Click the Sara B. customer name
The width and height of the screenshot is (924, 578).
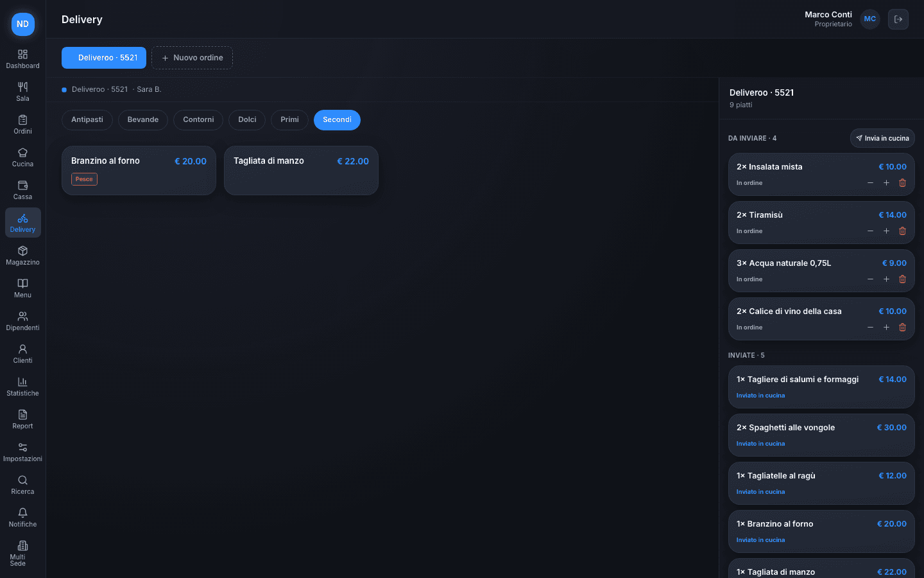coord(149,90)
